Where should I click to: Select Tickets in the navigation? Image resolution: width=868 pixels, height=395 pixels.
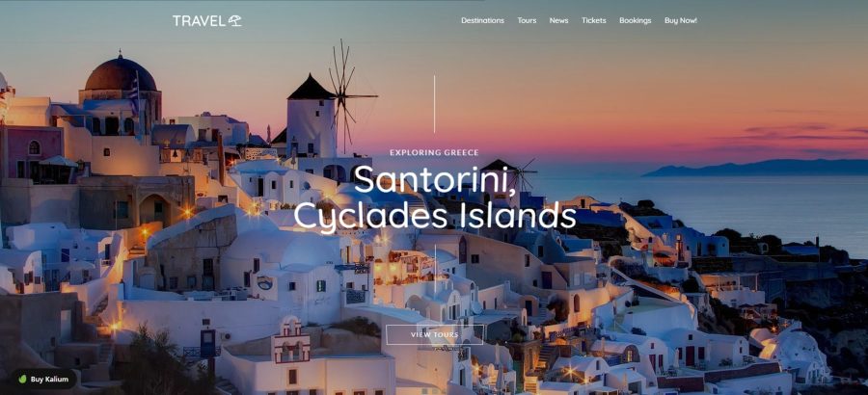[593, 20]
